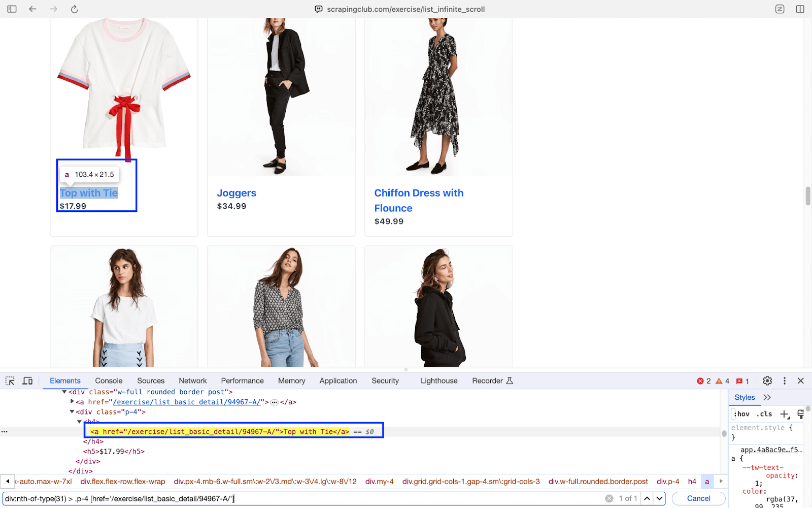The width and height of the screenshot is (812, 508).
Task: Click the Chiffon Dress product image
Action: pyautogui.click(x=438, y=97)
